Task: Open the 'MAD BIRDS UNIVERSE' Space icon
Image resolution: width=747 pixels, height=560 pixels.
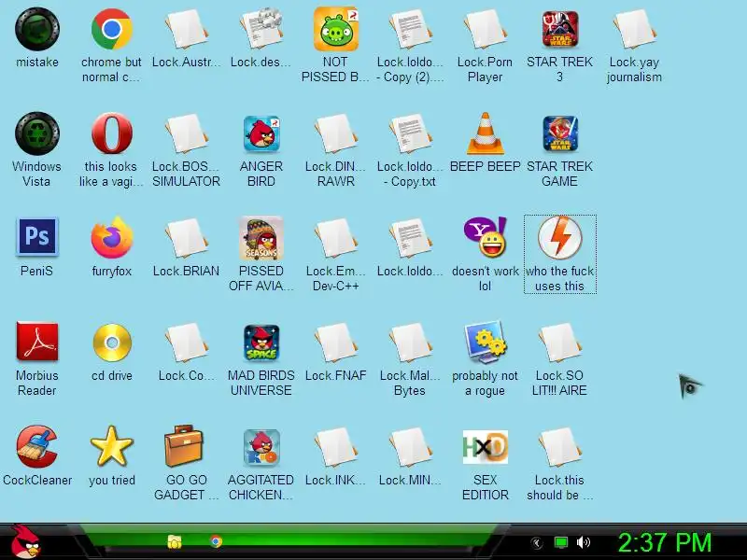Action: 261,343
